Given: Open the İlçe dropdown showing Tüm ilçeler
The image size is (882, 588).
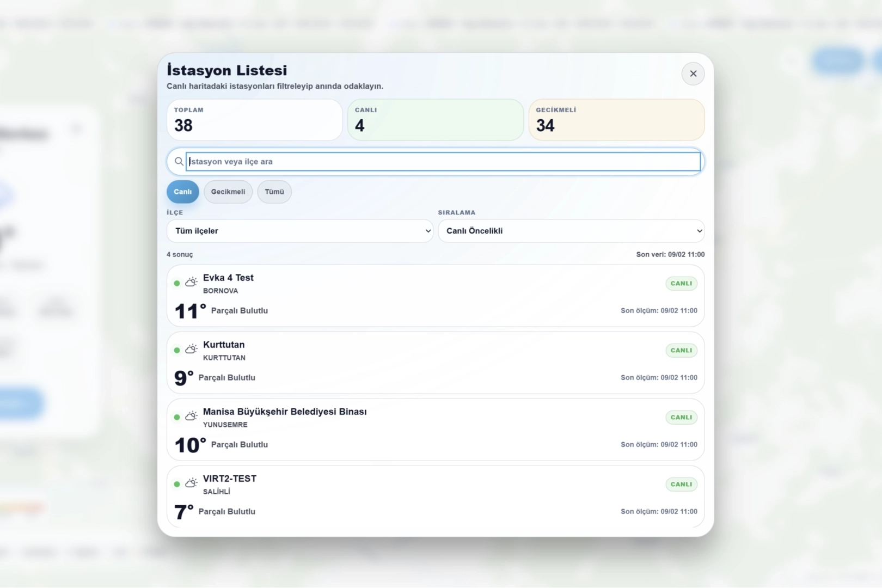Looking at the screenshot, I should pyautogui.click(x=299, y=231).
